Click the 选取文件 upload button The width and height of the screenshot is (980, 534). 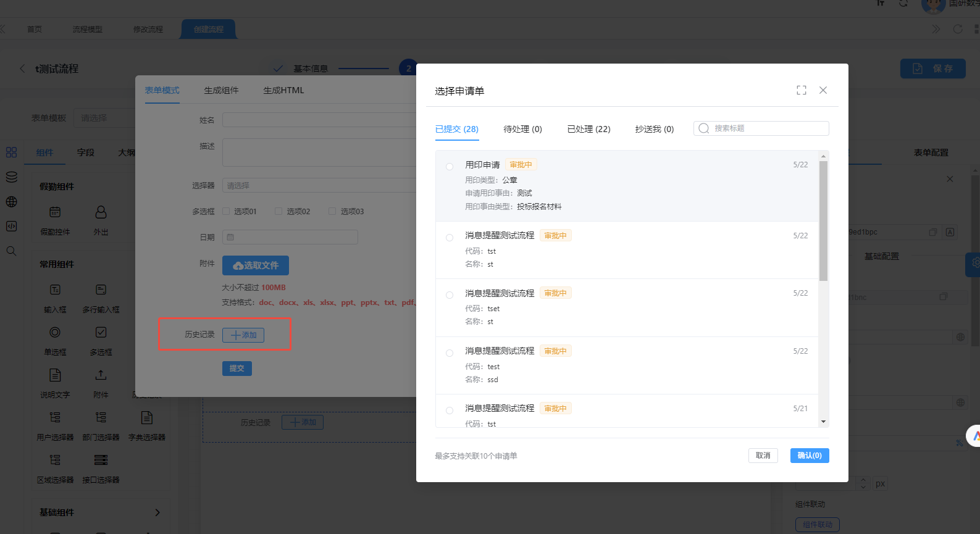pos(256,265)
